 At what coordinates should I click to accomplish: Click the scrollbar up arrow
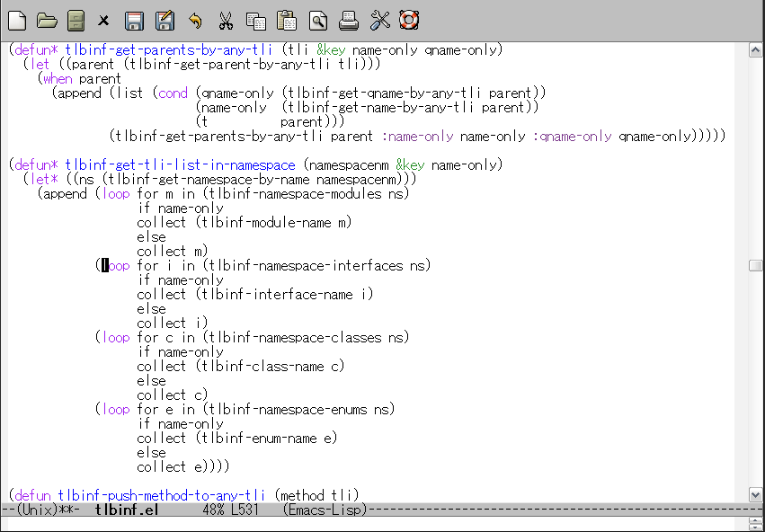755,49
